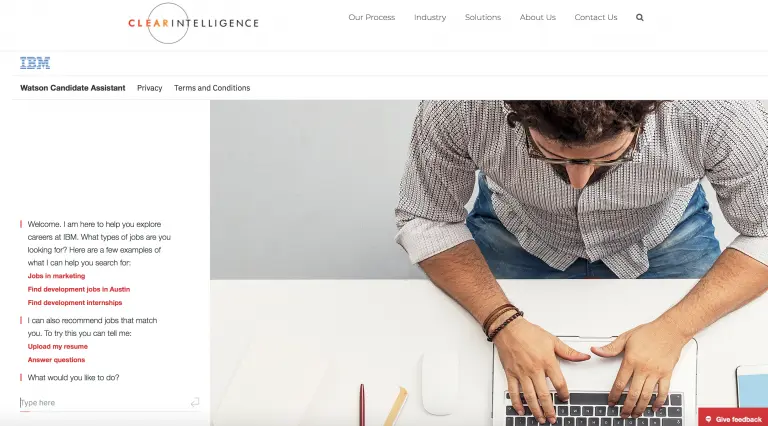The image size is (768, 426).
Task: Open Contact Us page
Action: click(x=596, y=17)
